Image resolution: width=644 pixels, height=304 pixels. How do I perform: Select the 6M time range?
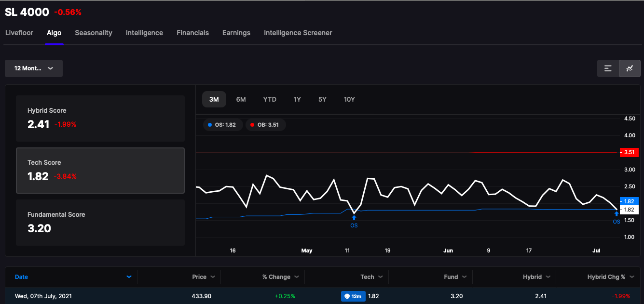pos(241,99)
